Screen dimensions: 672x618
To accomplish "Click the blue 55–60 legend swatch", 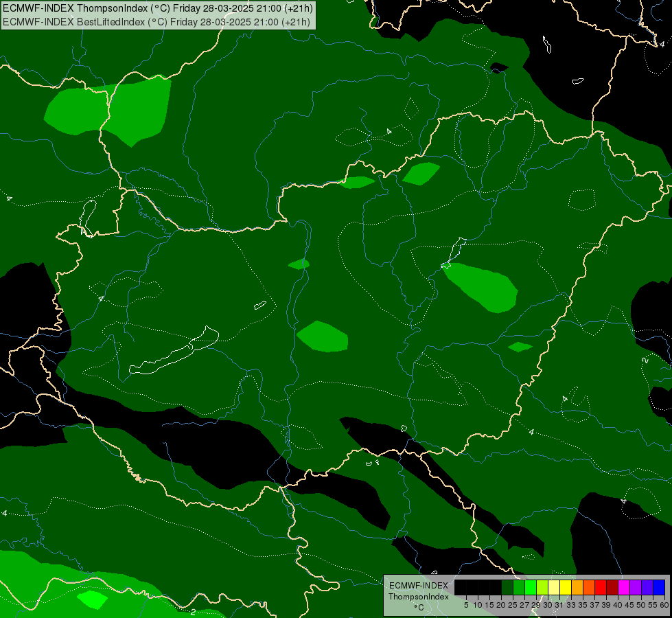I will (659, 587).
